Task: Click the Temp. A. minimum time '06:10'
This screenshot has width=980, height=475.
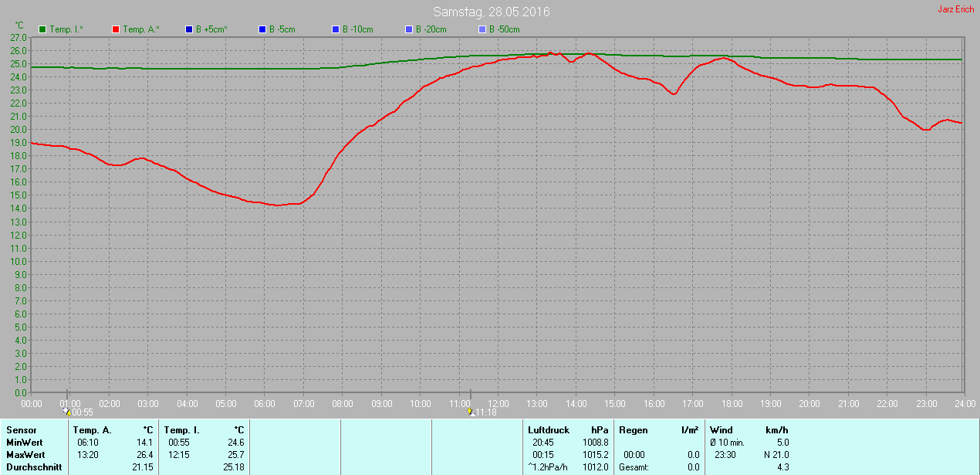Action: pyautogui.click(x=87, y=443)
